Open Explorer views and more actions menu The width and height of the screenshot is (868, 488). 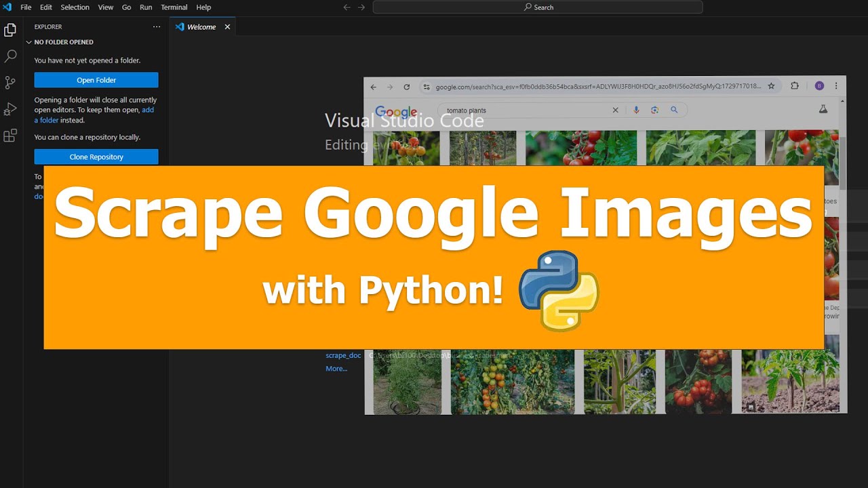[157, 27]
